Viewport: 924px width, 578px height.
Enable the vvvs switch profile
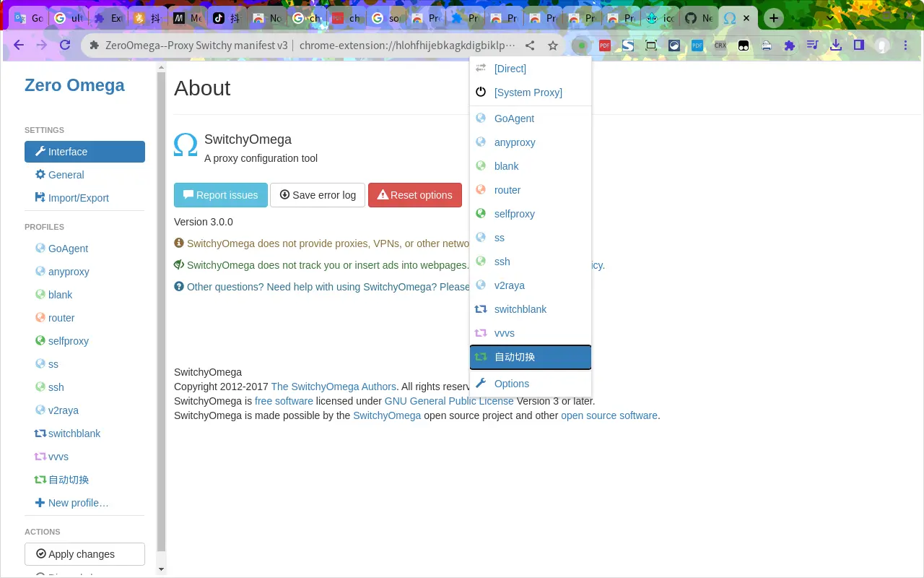point(504,333)
